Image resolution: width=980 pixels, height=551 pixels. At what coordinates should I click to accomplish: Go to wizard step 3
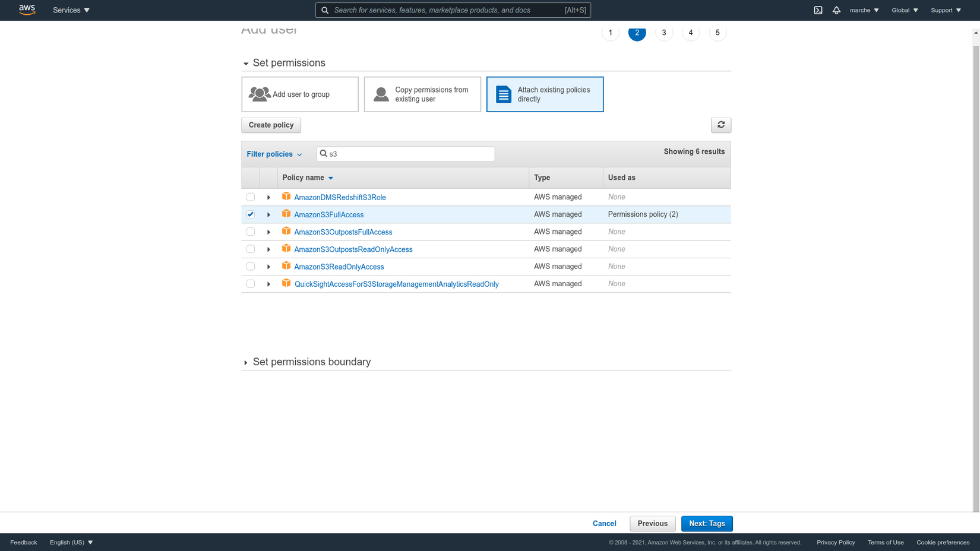664,33
